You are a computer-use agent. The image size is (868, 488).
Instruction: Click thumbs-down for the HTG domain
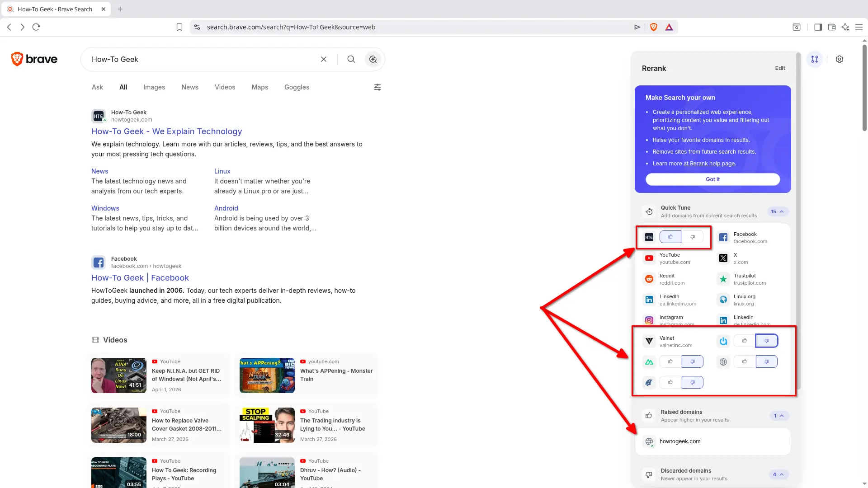693,237
